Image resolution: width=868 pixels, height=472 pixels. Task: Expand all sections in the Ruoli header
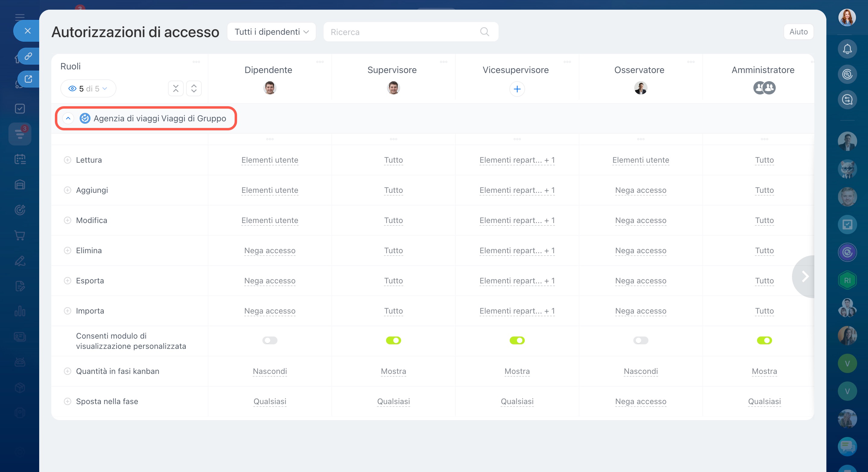(x=194, y=89)
